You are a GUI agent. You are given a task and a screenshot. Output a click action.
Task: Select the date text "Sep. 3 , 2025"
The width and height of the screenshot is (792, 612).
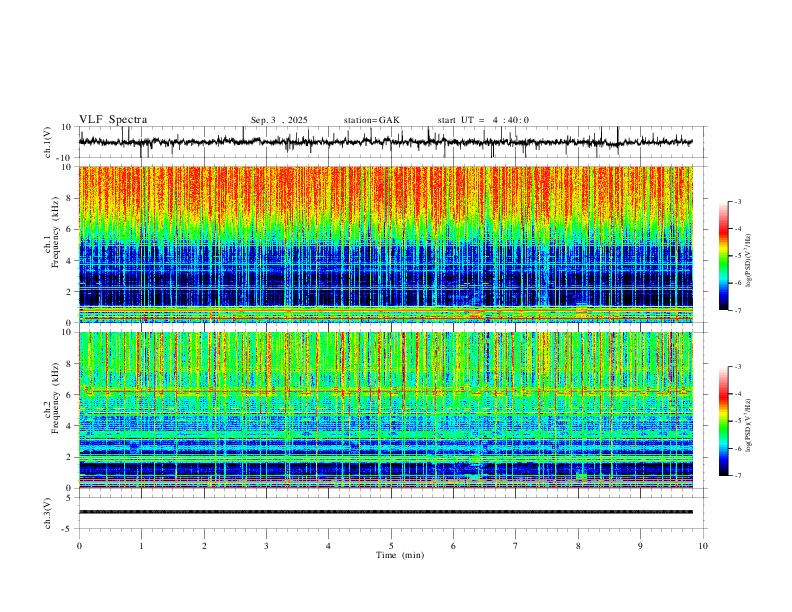[279, 120]
